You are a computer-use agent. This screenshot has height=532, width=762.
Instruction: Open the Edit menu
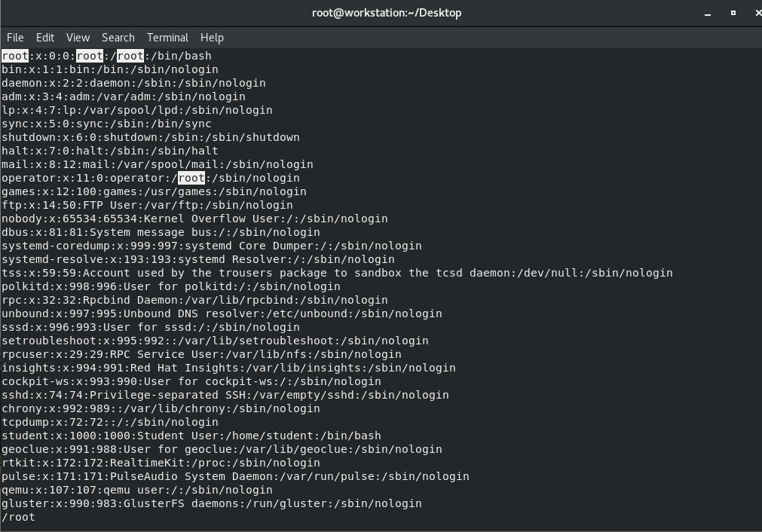tap(44, 38)
